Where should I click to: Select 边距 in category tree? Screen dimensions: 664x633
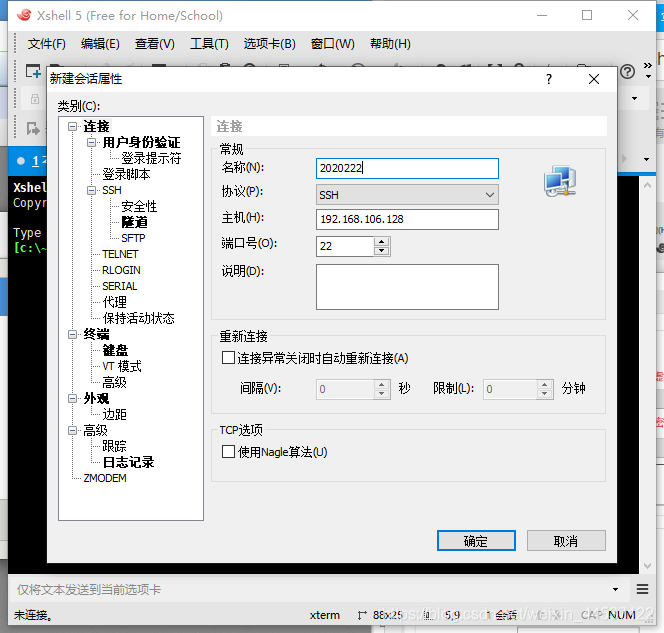[x=114, y=414]
